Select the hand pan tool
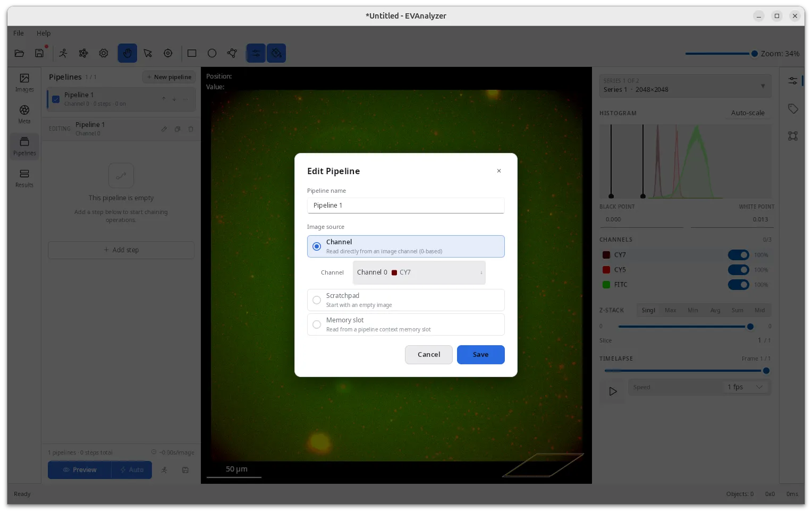812x513 pixels. [x=128, y=53]
